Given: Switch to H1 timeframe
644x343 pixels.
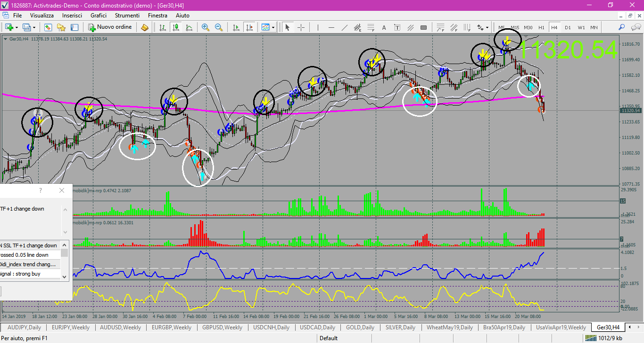Looking at the screenshot, I should click(541, 27).
